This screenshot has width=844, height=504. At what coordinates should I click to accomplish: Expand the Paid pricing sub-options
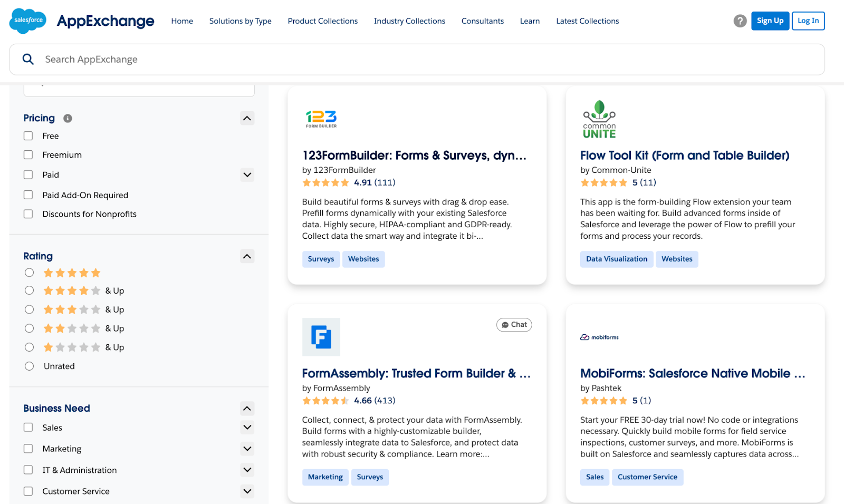click(247, 175)
